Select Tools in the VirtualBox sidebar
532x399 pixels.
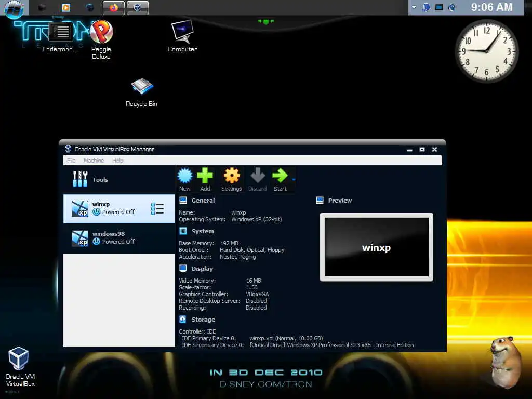coord(119,179)
